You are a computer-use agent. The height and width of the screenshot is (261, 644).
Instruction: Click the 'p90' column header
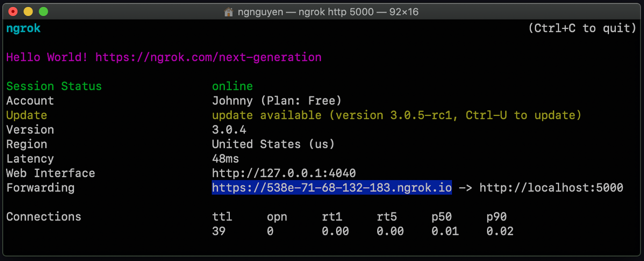tap(496, 217)
